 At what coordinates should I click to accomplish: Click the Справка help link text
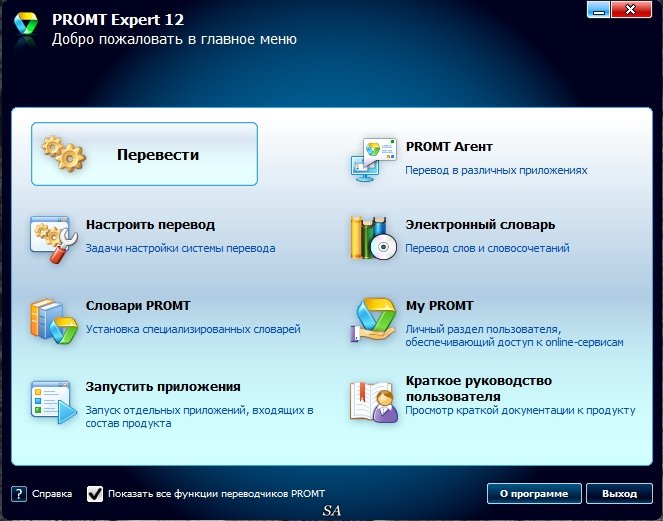tap(52, 494)
